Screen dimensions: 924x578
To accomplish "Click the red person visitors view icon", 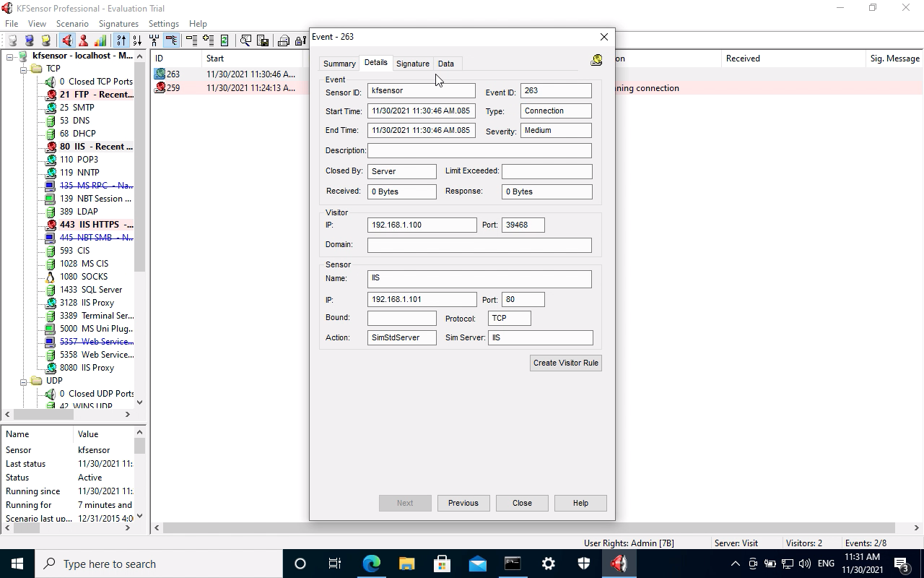I will (84, 40).
